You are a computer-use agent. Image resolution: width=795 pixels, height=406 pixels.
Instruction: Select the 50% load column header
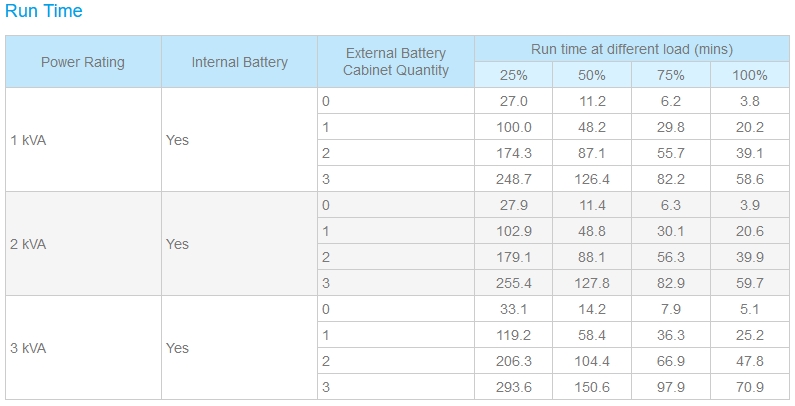(x=592, y=75)
